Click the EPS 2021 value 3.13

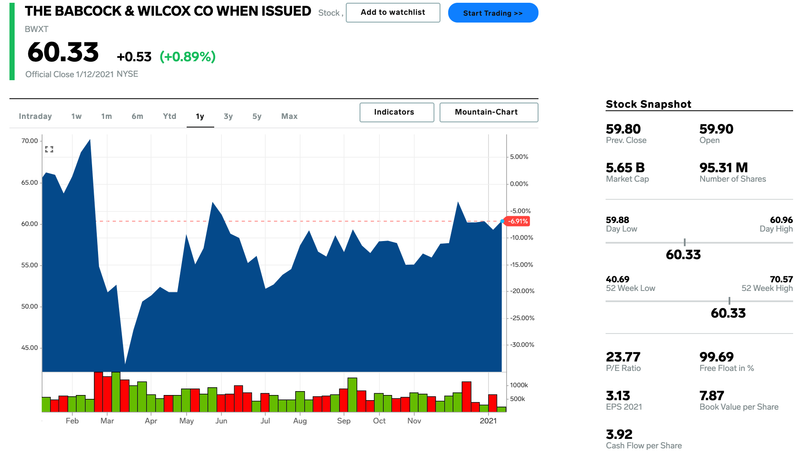click(x=618, y=396)
